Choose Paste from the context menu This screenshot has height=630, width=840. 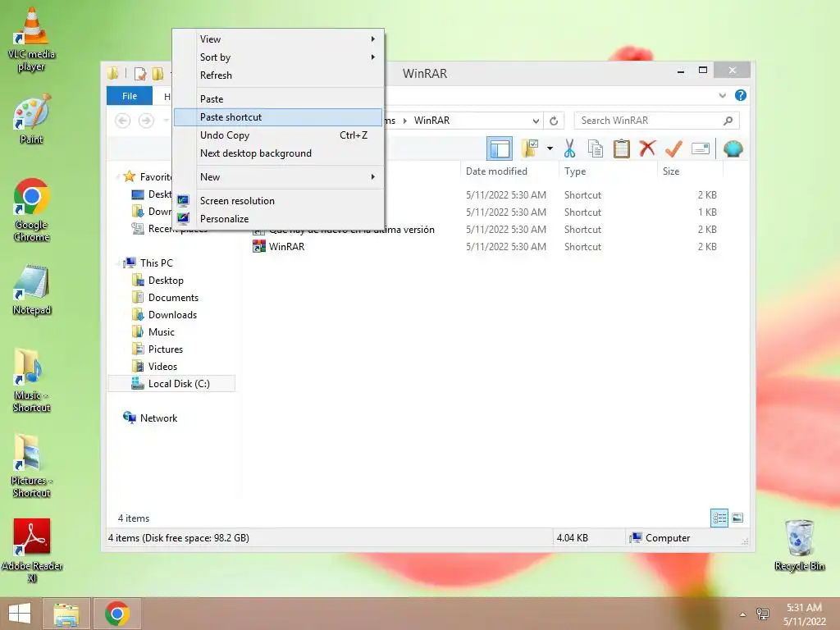pyautogui.click(x=278, y=99)
